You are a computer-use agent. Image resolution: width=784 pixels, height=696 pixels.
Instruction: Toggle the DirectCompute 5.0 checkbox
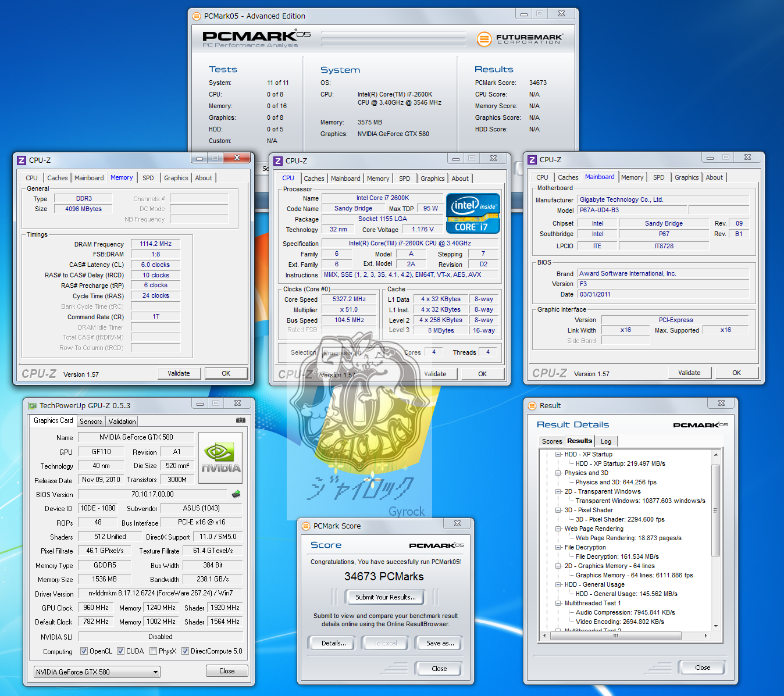[185, 651]
